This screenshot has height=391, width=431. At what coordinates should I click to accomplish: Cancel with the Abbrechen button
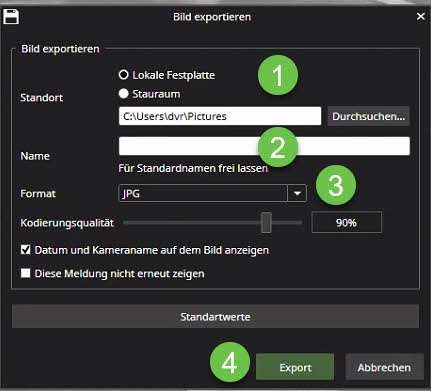point(384,367)
